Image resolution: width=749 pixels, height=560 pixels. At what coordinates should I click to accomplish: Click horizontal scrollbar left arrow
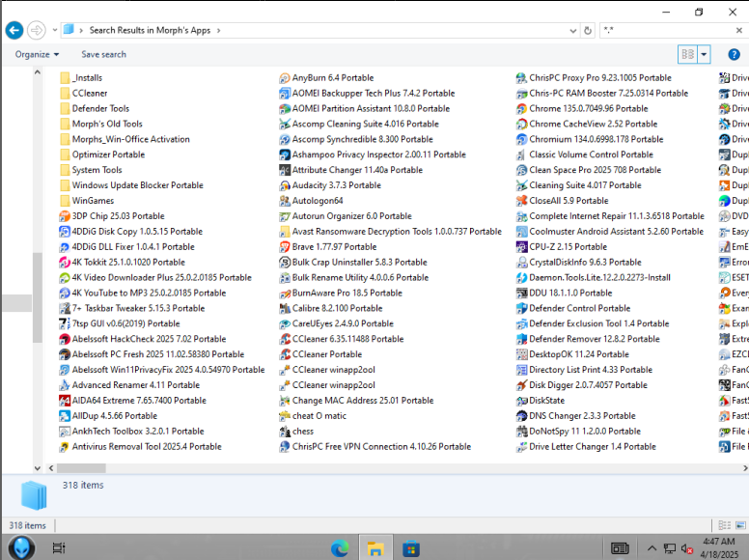(51, 468)
